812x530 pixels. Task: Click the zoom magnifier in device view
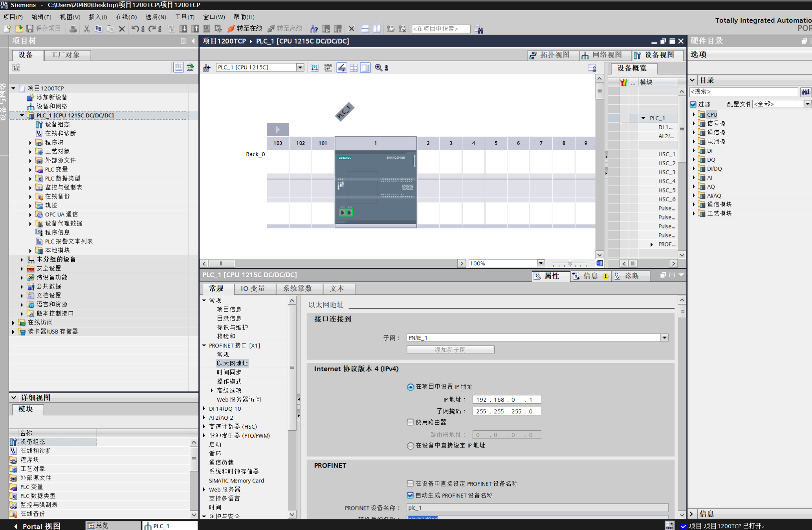(378, 68)
